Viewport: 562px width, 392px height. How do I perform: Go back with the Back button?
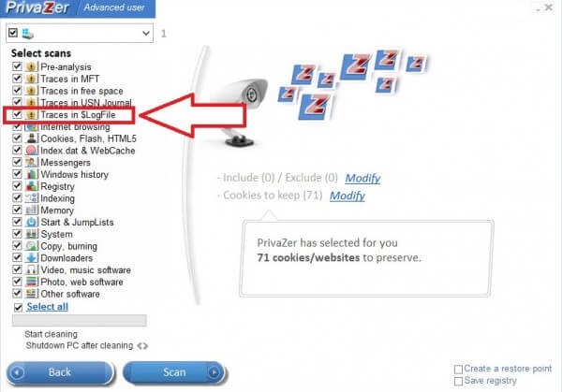[x=60, y=372]
